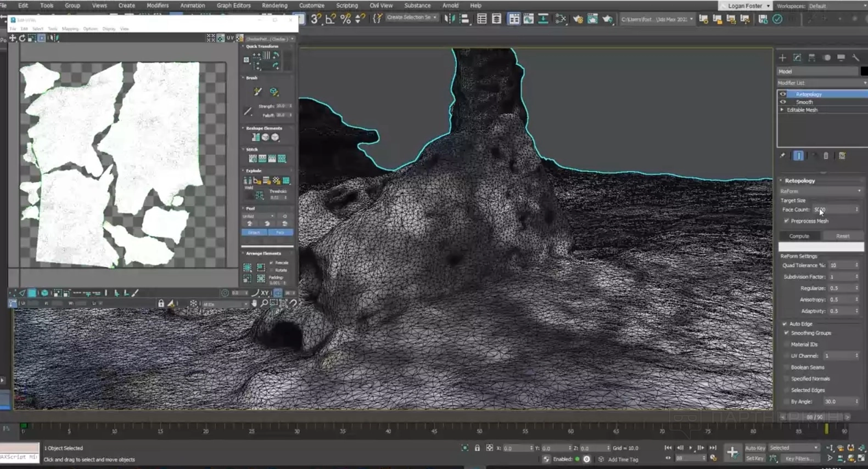The image size is (868, 469).
Task: Toggle the Angle Snap tool
Action: coord(331,19)
